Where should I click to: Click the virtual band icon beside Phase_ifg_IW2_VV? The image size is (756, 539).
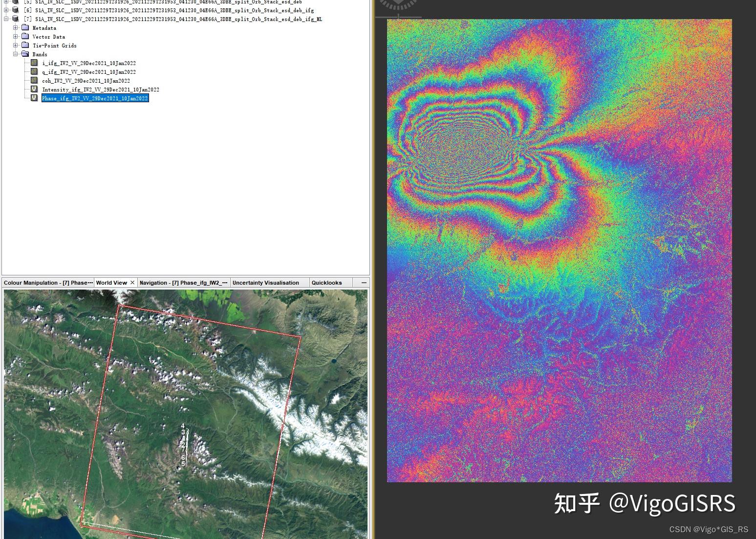(34, 98)
